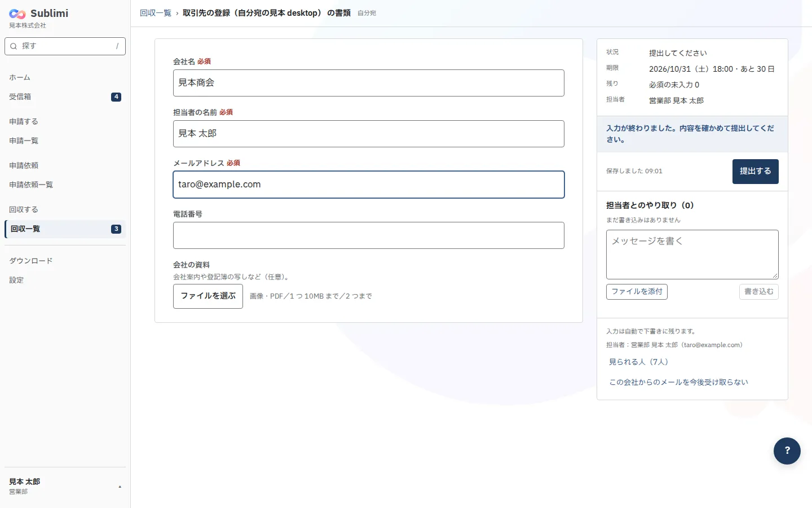Screen dimensions: 812x508
Task: Open the round help question-mark button
Action: pyautogui.click(x=787, y=451)
